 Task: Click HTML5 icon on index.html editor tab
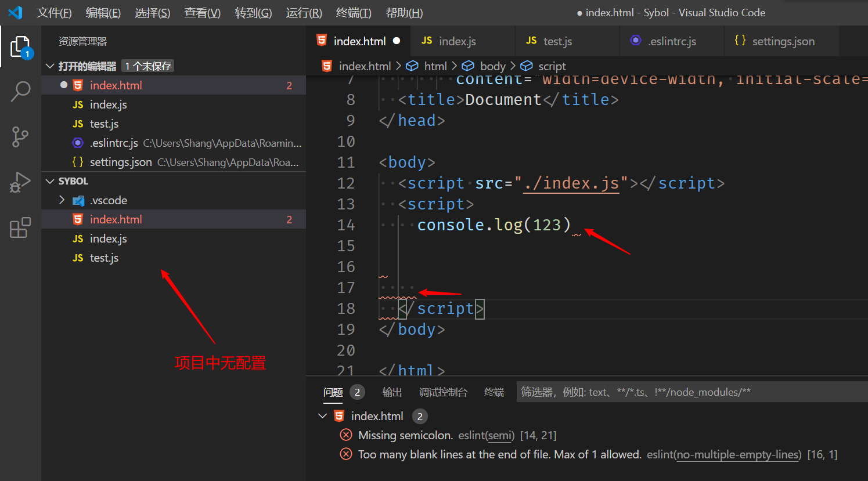pyautogui.click(x=322, y=40)
